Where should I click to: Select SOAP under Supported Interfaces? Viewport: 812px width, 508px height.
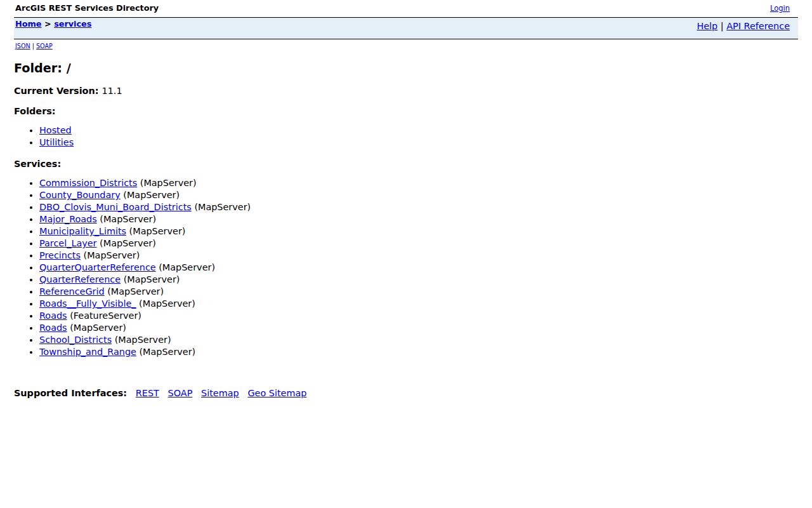pyautogui.click(x=180, y=393)
